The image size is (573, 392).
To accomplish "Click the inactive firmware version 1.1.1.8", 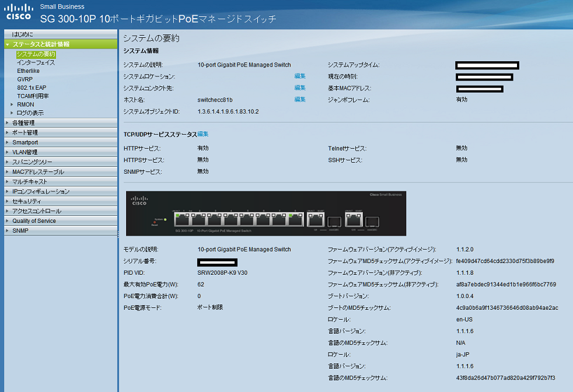I will pos(464,272).
